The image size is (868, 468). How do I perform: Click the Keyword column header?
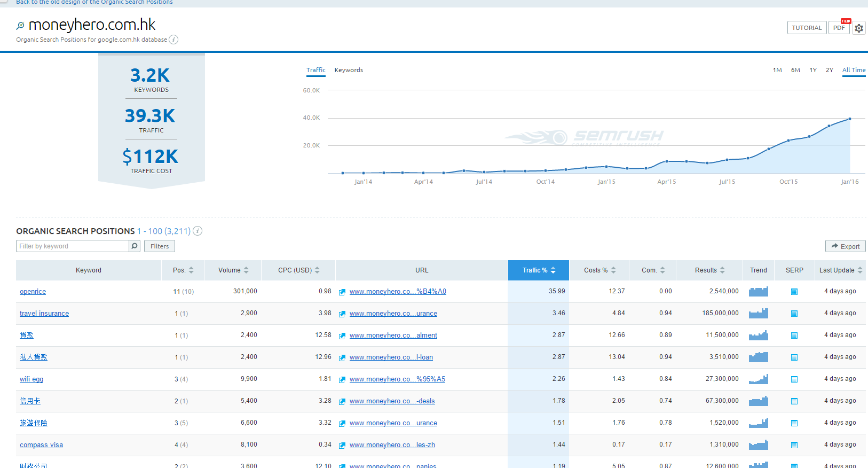click(89, 270)
